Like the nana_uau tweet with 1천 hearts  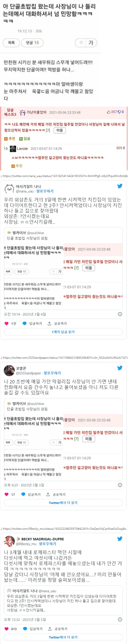pyautogui.click(x=7, y=323)
